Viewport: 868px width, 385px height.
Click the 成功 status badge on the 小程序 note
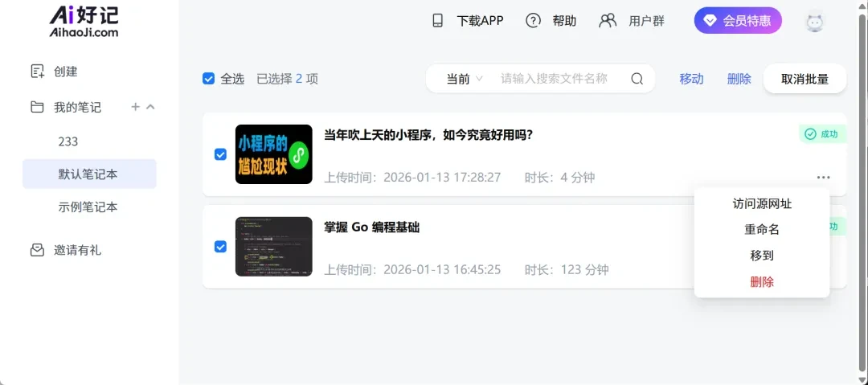click(x=822, y=134)
